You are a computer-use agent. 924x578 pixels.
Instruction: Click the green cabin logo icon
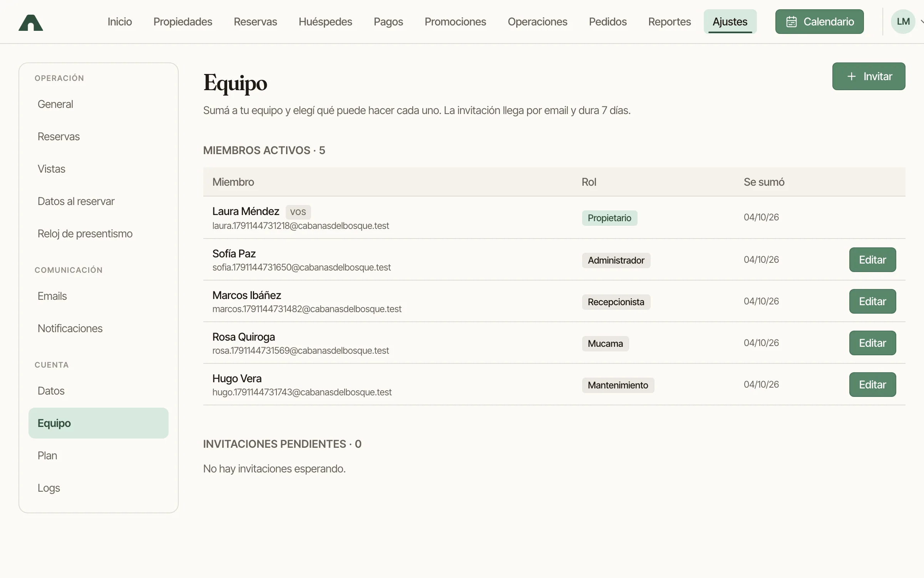click(x=31, y=22)
